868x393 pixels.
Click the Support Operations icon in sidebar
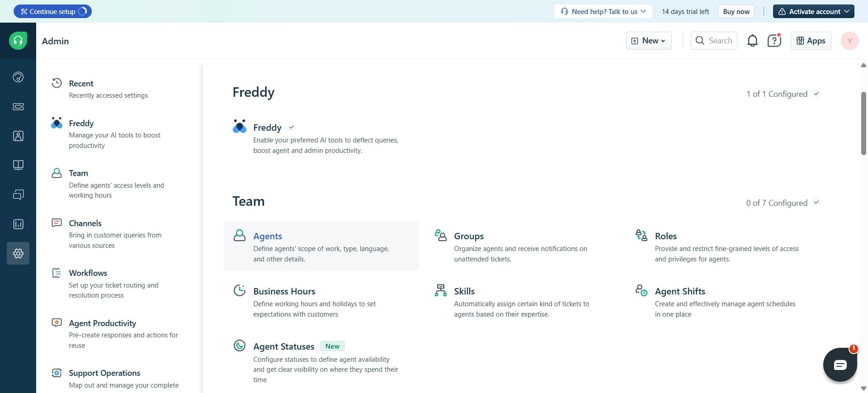(x=57, y=373)
